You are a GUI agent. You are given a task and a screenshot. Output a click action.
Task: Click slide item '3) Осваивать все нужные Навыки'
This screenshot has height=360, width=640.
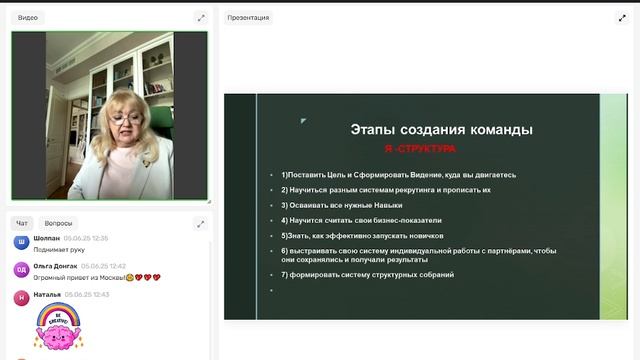point(342,205)
